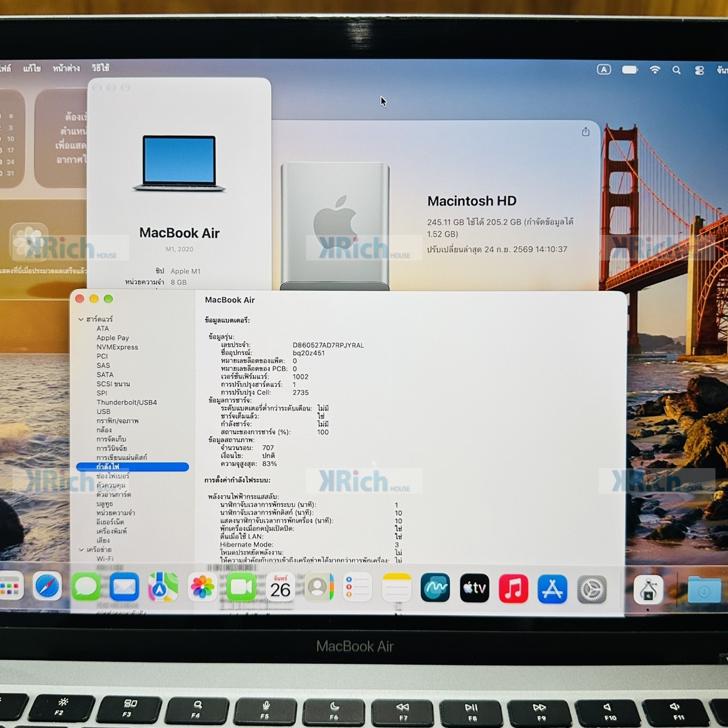The width and height of the screenshot is (728, 728).
Task: Open the หน้าต่าง menu
Action: [x=66, y=68]
